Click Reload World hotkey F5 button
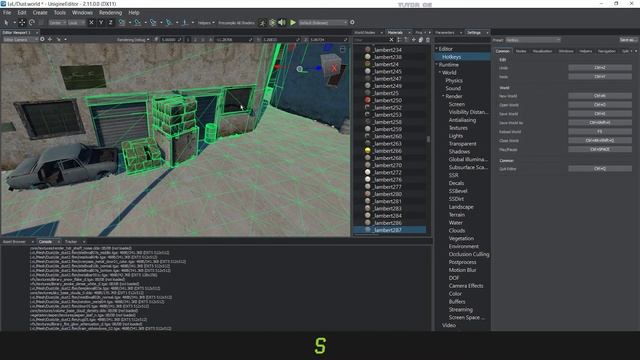This screenshot has height=360, width=640. point(600,131)
